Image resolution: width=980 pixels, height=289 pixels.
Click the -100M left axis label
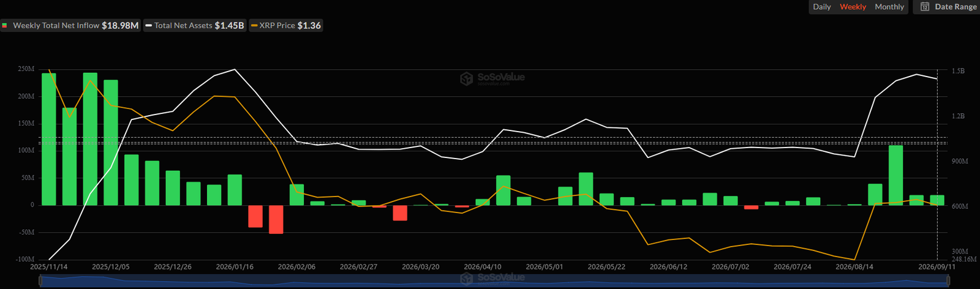pyautogui.click(x=24, y=260)
